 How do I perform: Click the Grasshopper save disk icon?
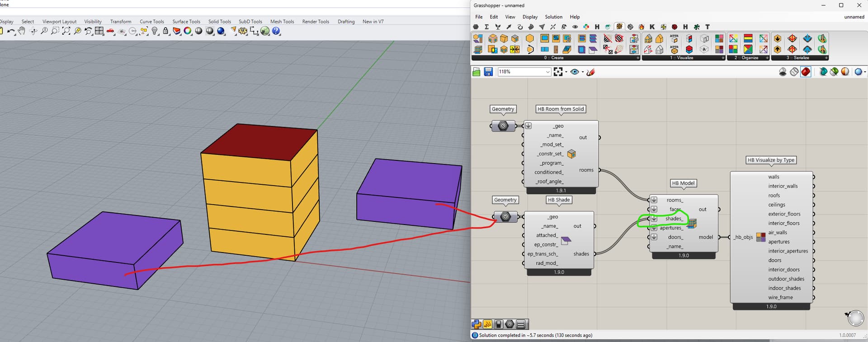coord(488,72)
